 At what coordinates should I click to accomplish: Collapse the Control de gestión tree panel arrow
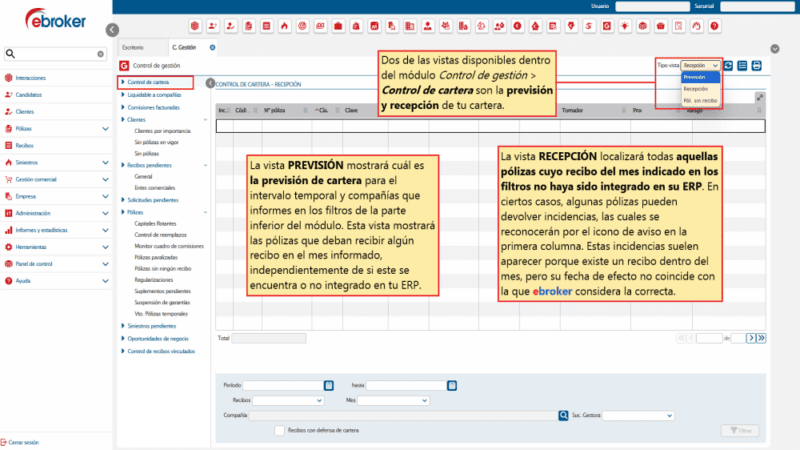(x=210, y=83)
